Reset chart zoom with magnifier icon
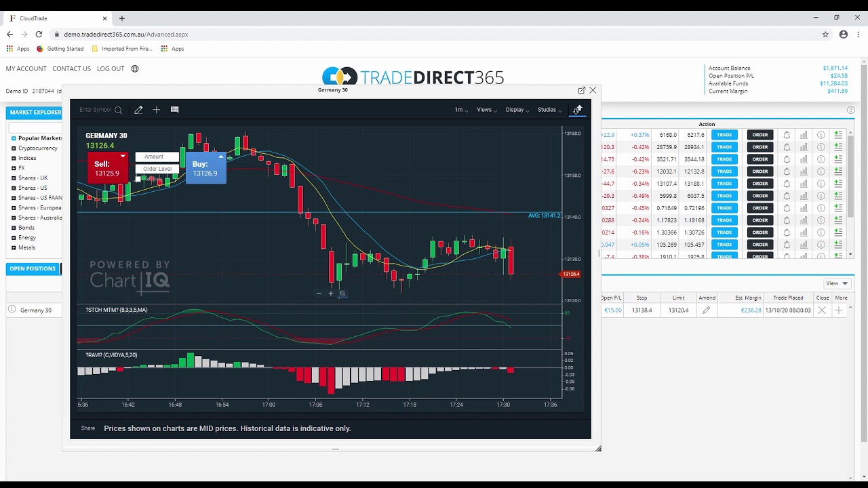 342,293
